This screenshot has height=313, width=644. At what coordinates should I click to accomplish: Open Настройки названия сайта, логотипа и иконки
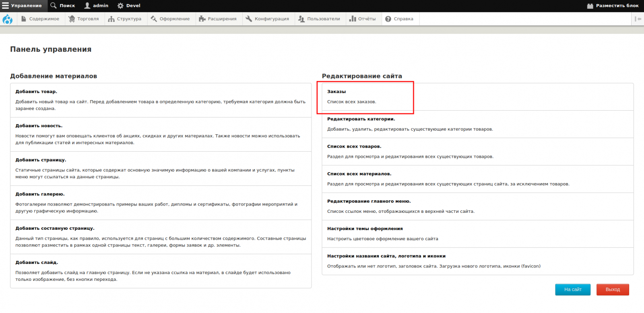click(386, 256)
